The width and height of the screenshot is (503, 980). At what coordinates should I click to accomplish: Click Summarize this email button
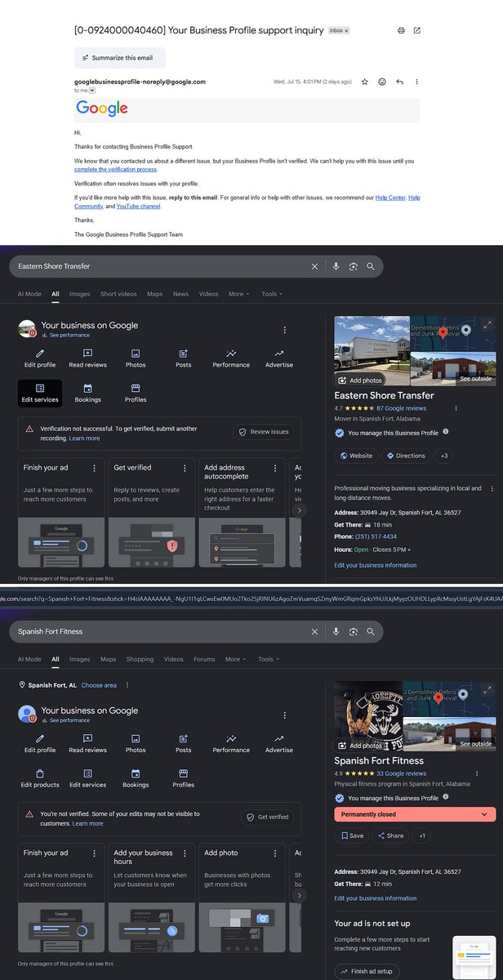(120, 57)
